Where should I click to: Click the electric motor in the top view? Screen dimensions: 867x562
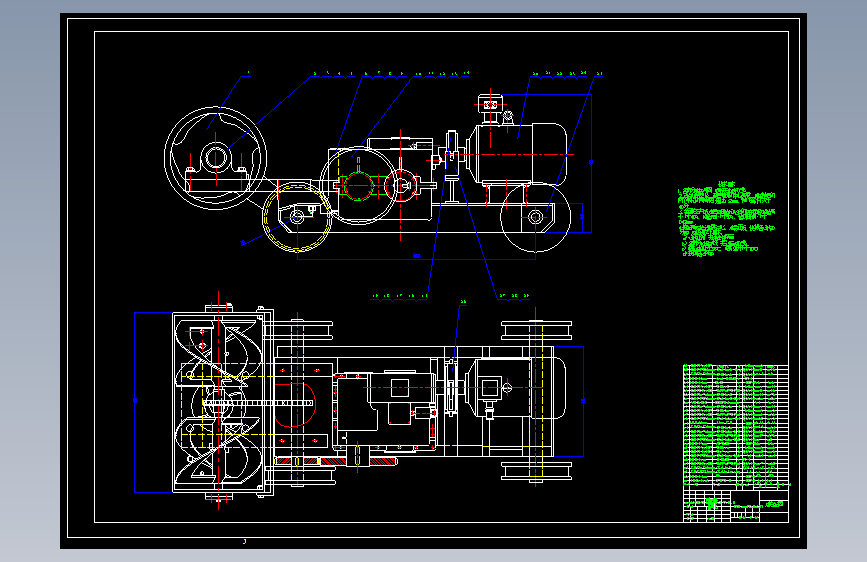click(516, 388)
